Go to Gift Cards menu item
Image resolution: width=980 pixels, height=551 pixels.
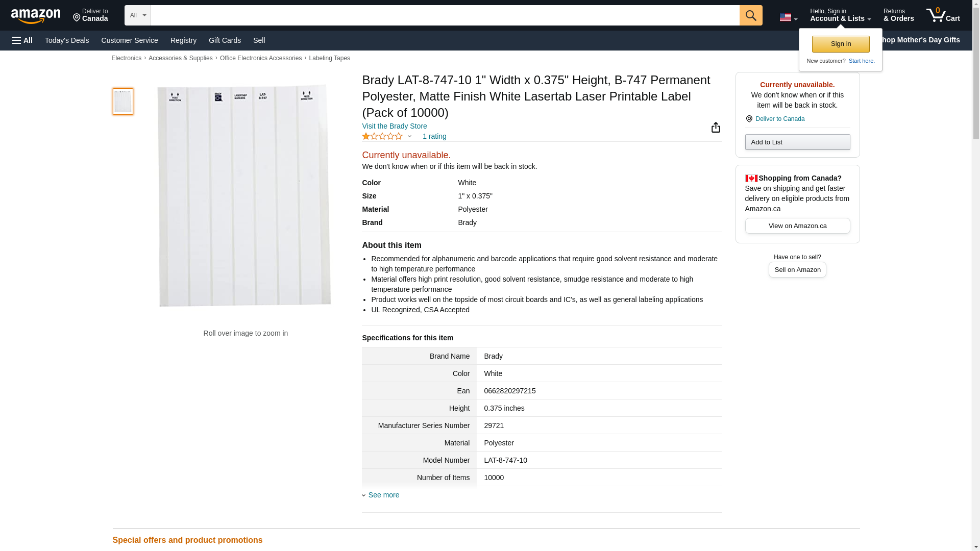pos(225,40)
